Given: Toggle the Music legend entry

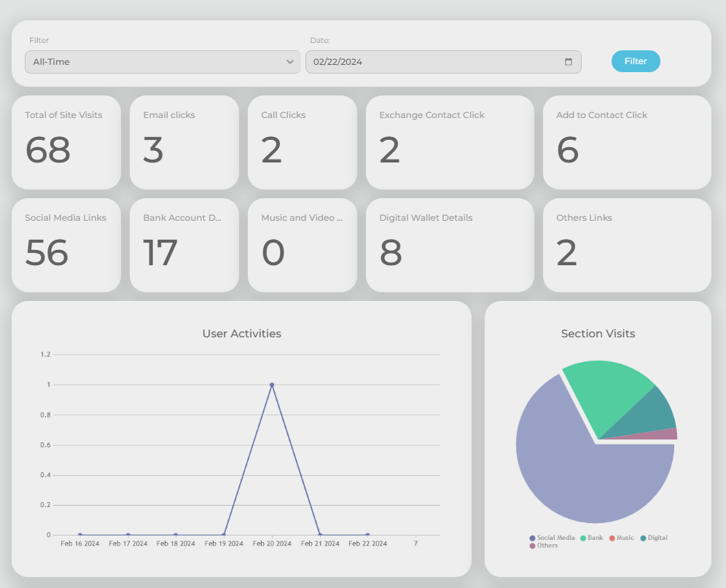Looking at the screenshot, I should click(x=622, y=538).
